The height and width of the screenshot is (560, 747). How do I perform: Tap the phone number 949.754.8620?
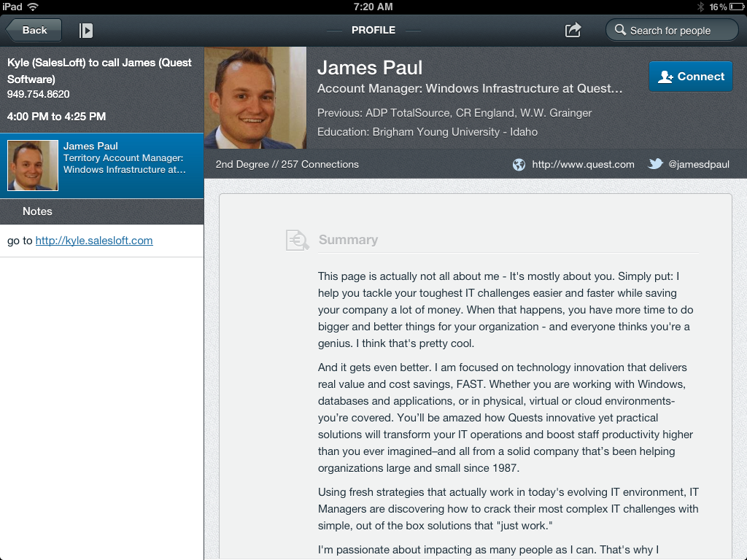point(39,94)
